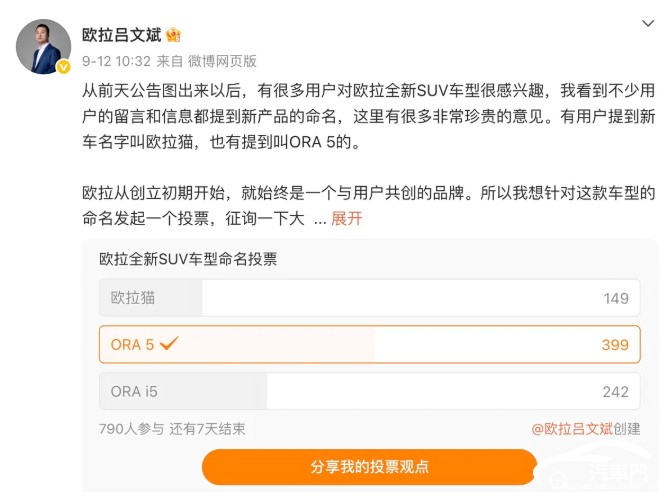Open the username 欧拉吕文斌 profile link

point(122,35)
